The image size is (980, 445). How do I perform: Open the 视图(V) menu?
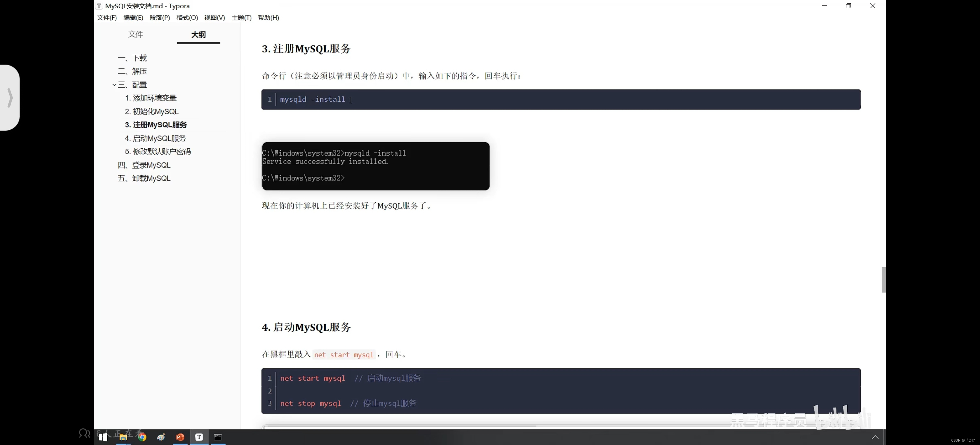pyautogui.click(x=215, y=18)
